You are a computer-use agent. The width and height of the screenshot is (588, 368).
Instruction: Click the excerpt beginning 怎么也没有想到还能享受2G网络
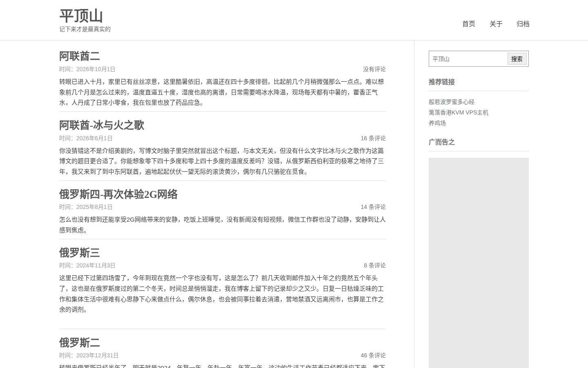(x=223, y=224)
